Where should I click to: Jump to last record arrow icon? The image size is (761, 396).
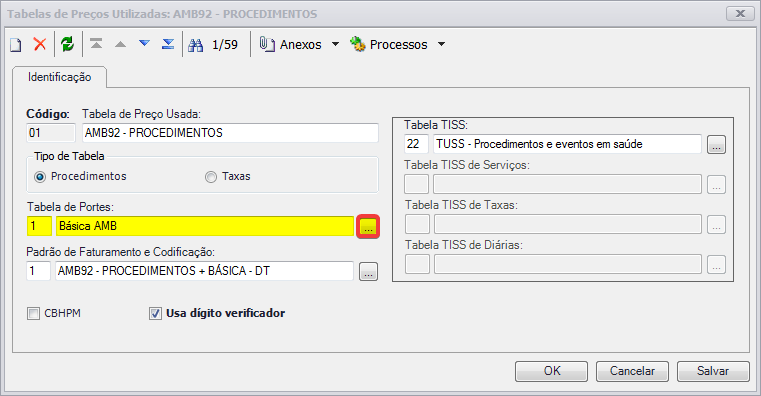pos(168,44)
